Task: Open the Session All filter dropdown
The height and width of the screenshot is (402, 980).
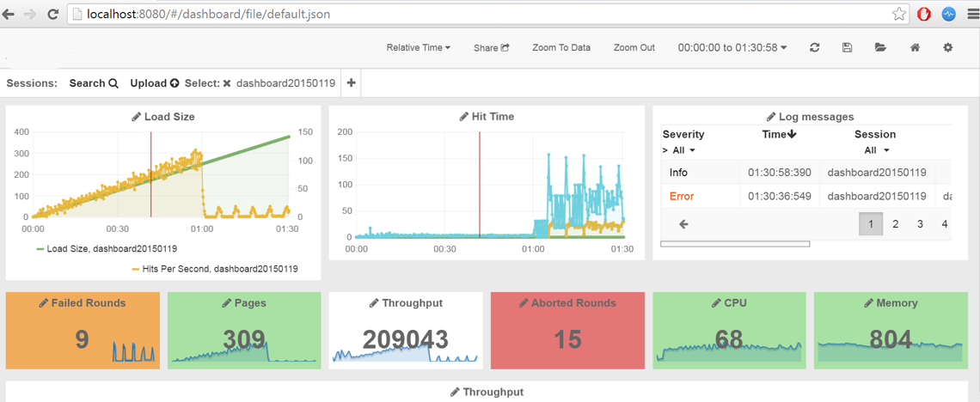Action: click(875, 150)
